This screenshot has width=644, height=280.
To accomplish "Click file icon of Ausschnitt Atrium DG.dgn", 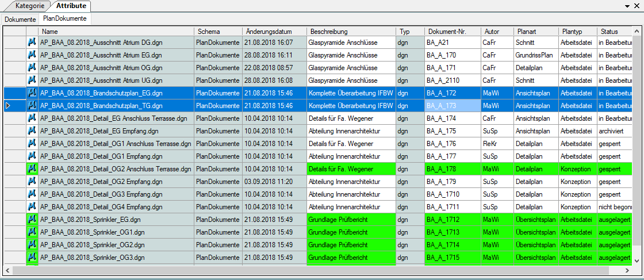I will 32,43.
